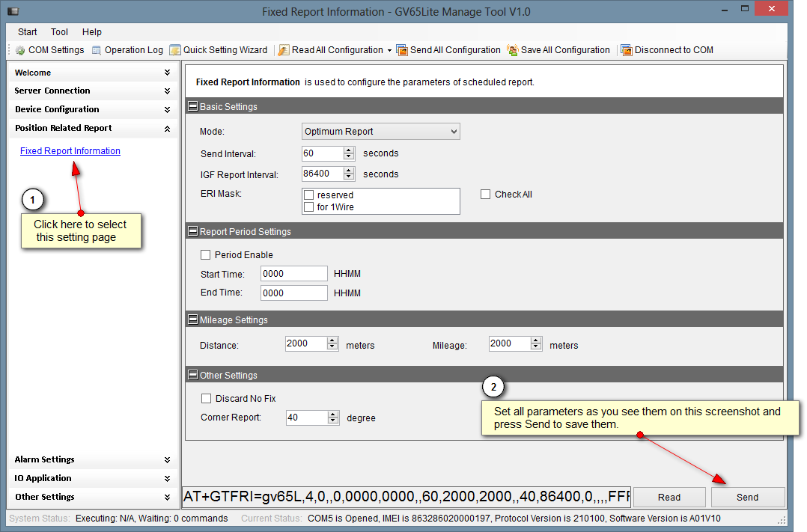807x532 pixels.
Task: Click the application icon in title bar
Action: point(13,11)
